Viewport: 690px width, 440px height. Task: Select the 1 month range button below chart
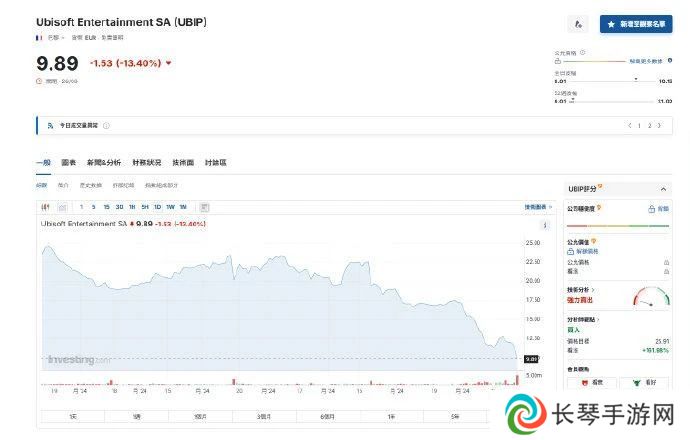[200, 416]
